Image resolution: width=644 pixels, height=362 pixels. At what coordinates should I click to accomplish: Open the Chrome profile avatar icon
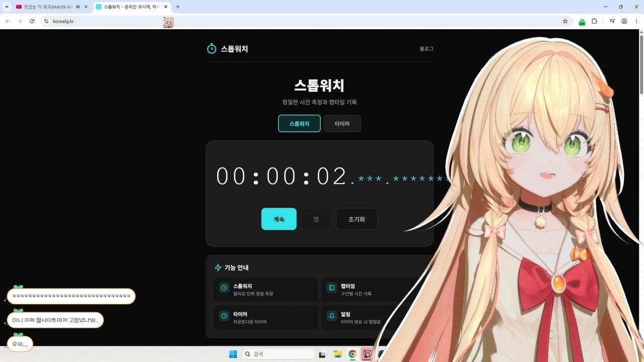pyautogui.click(x=624, y=21)
